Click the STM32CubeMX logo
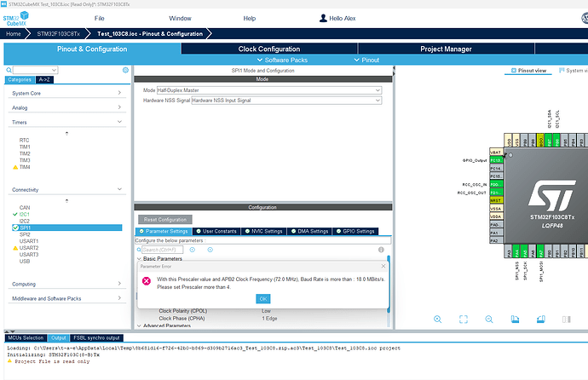The image size is (588, 380). (x=16, y=19)
